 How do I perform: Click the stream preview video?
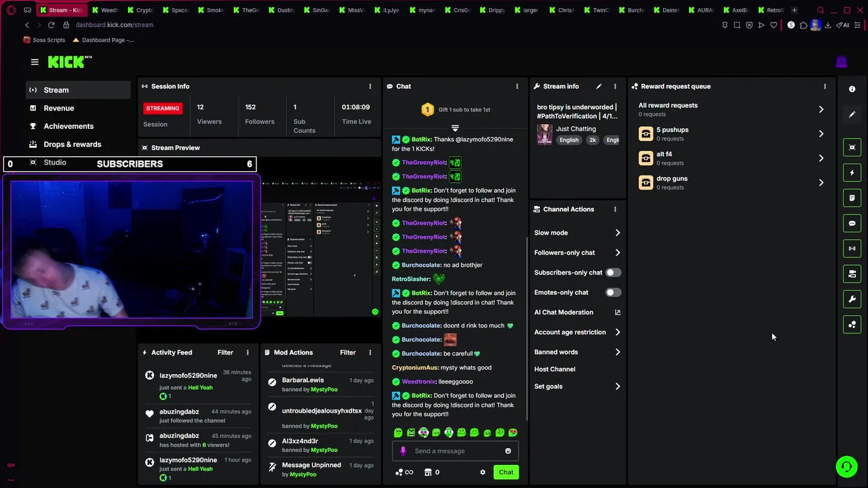[321, 249]
